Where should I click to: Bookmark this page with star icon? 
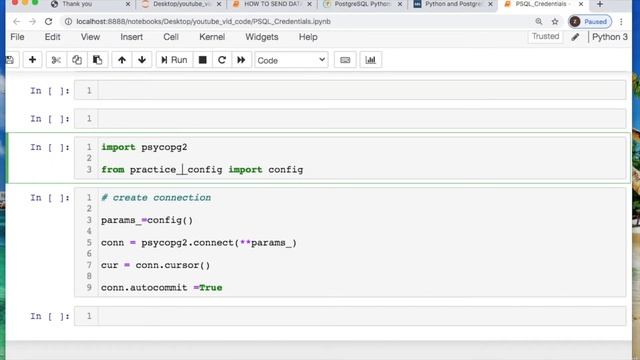(555, 22)
